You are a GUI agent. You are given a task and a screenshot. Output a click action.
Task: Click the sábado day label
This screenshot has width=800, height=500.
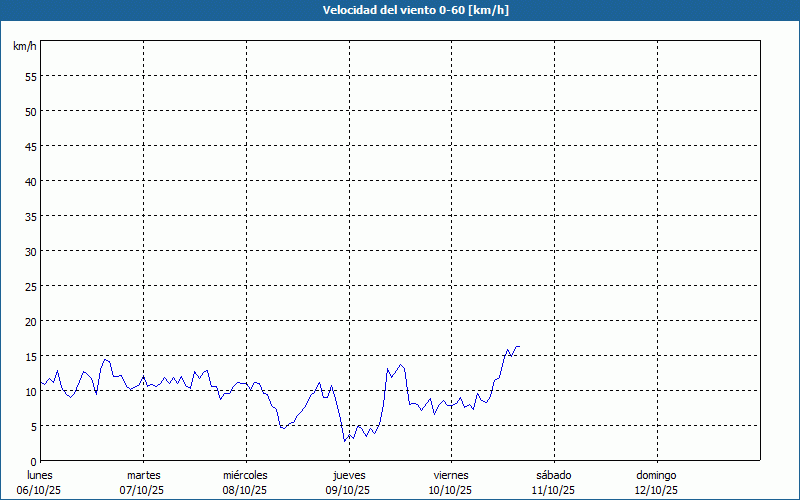click(553, 475)
